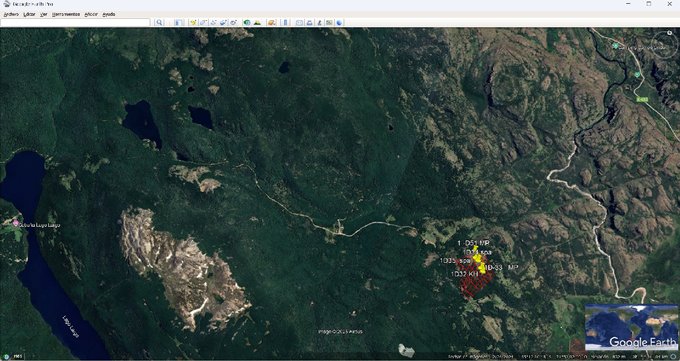680x361 pixels.
Task: Switch planets with the planet icon
Action: point(272,22)
